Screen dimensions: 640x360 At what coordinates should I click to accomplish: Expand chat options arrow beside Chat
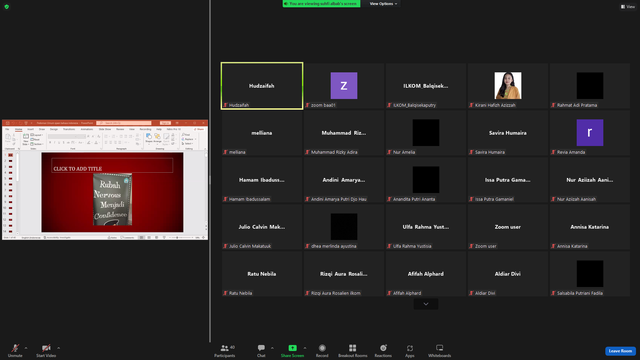click(x=272, y=348)
